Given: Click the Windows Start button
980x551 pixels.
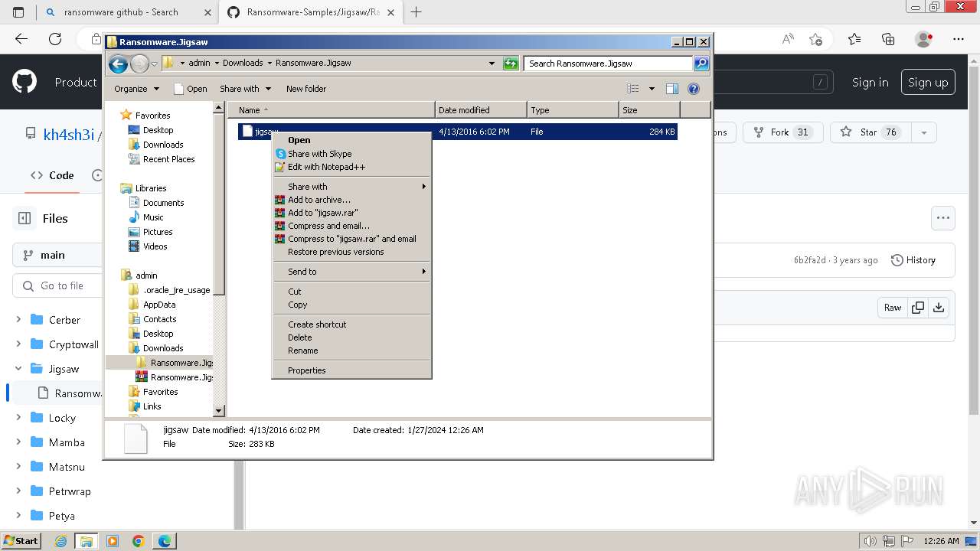Looking at the screenshot, I should (21, 541).
